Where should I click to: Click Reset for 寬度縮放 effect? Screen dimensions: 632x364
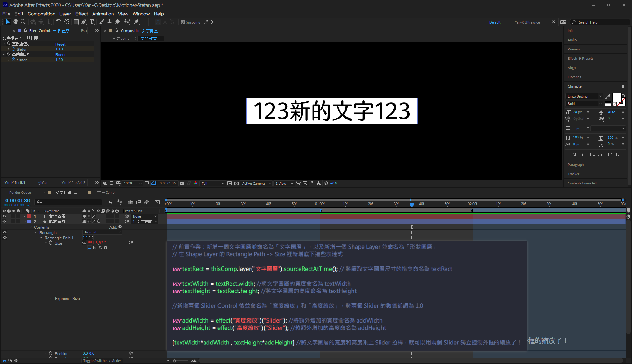[x=60, y=44]
